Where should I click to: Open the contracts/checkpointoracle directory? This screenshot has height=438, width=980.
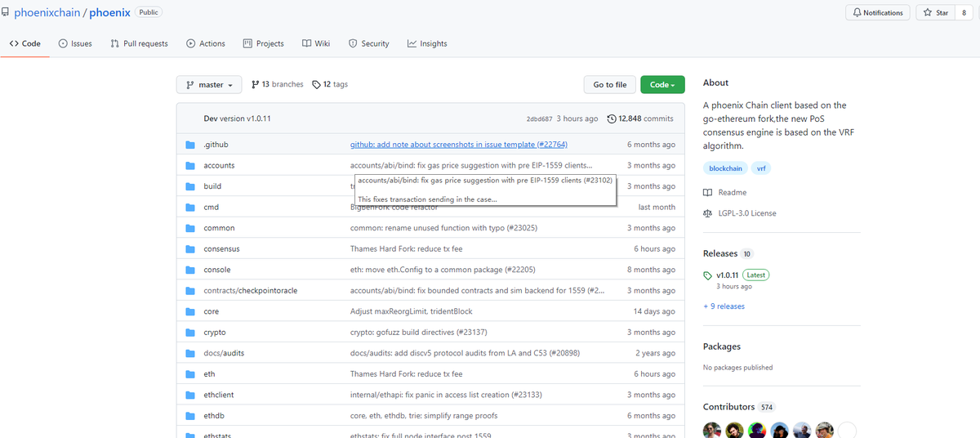click(250, 290)
